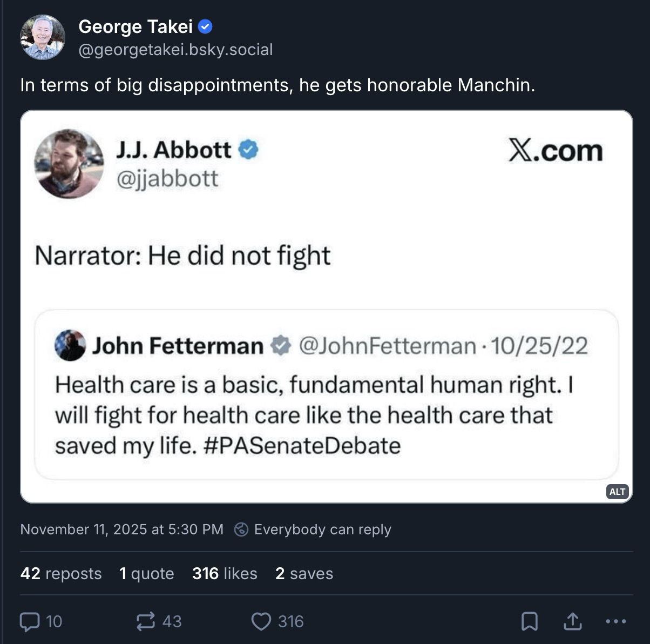This screenshot has width=650, height=644.
Task: View the 316 likes list
Action: (x=225, y=573)
